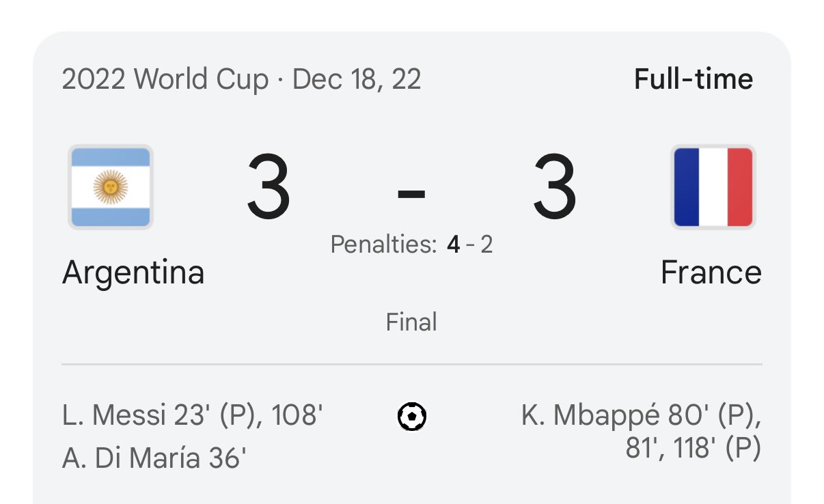Image resolution: width=824 pixels, height=504 pixels.
Task: Click the Final stage label
Action: [411, 322]
